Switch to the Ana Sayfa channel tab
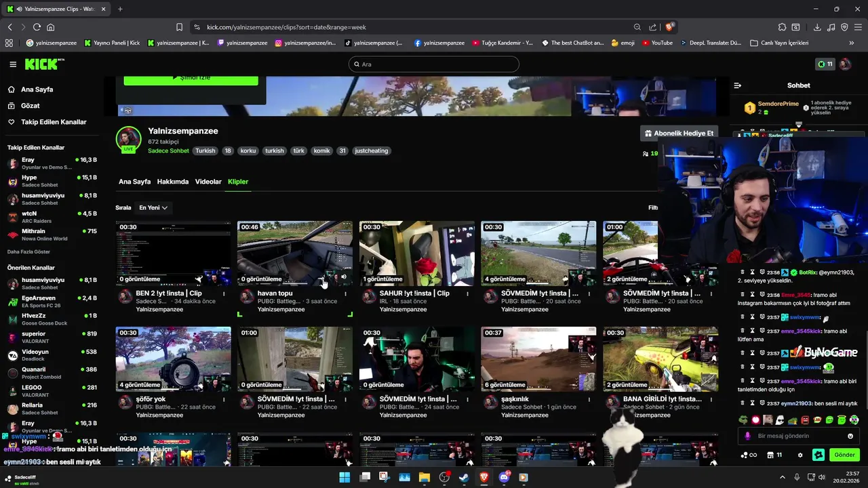Screen dimensions: 868x488 [x=134, y=182]
